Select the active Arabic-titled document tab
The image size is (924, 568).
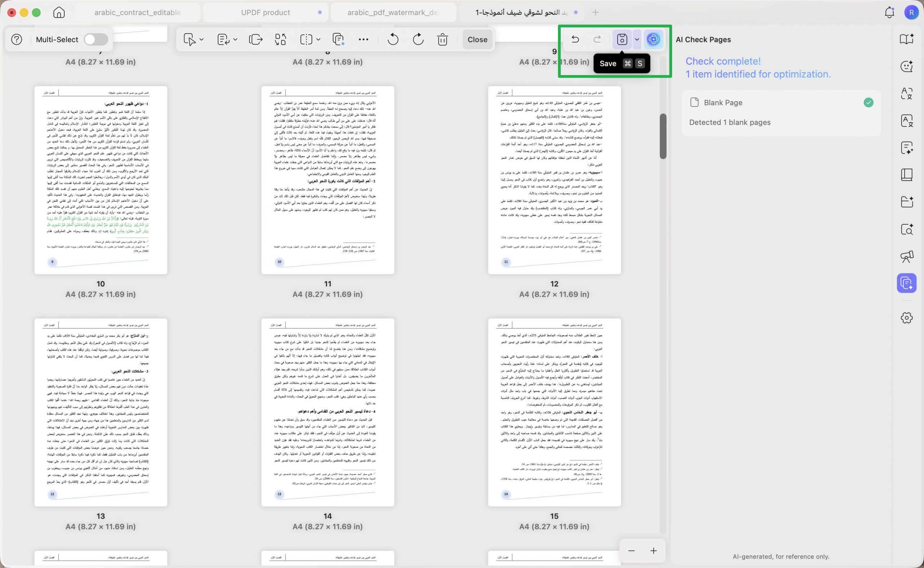tap(522, 12)
